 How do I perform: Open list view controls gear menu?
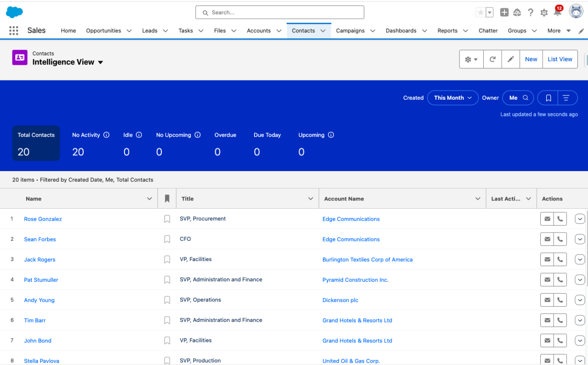click(x=471, y=59)
